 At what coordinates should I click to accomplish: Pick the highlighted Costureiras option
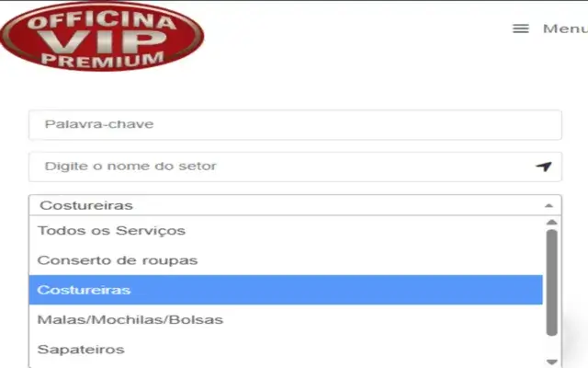(x=286, y=290)
